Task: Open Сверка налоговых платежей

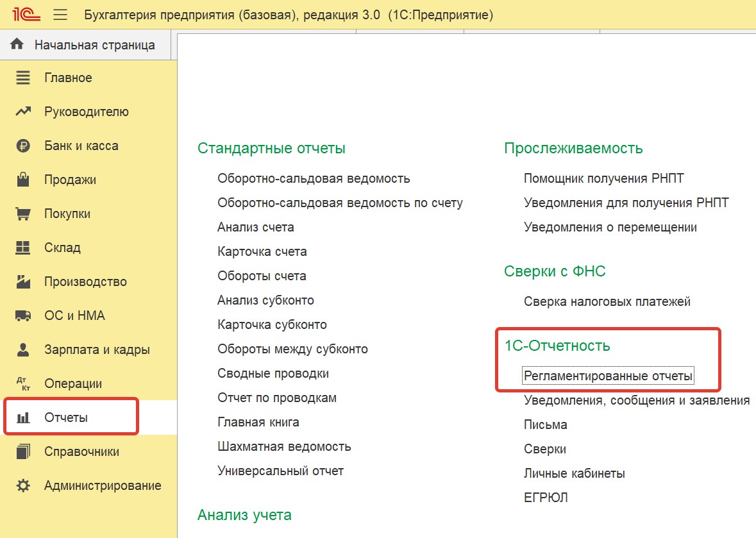Action: (x=607, y=302)
